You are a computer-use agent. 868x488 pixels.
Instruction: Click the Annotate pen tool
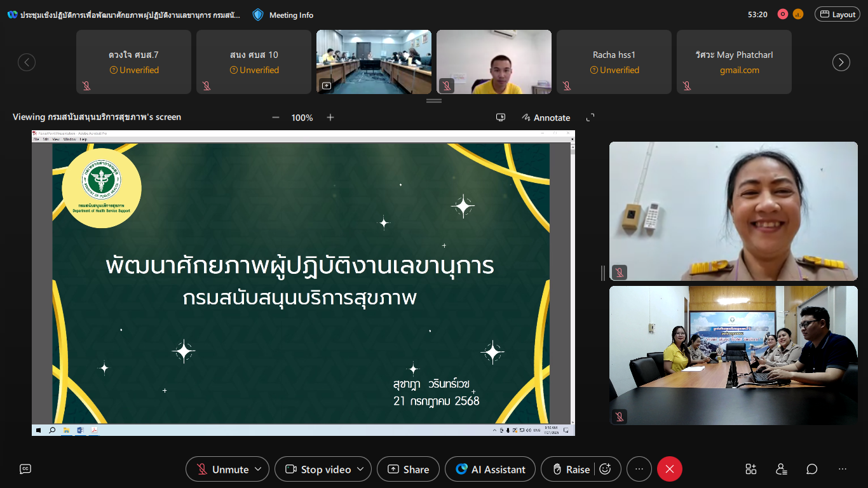[546, 118]
